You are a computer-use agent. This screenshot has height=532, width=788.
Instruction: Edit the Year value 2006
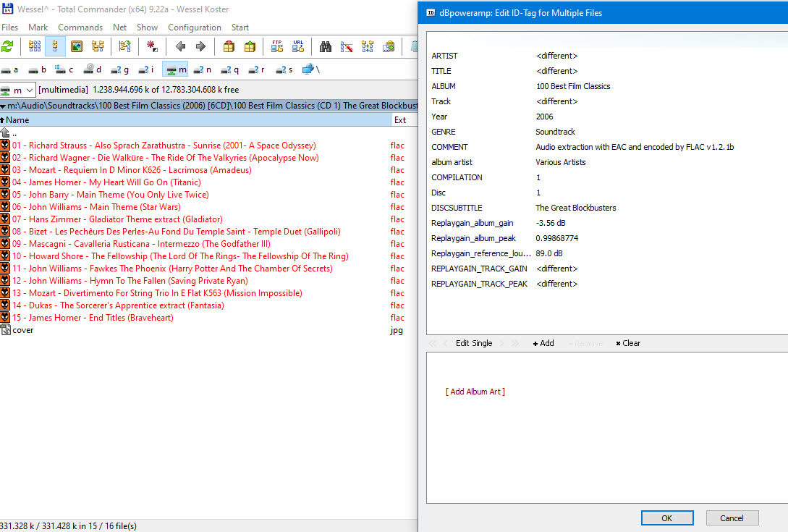pyautogui.click(x=544, y=117)
